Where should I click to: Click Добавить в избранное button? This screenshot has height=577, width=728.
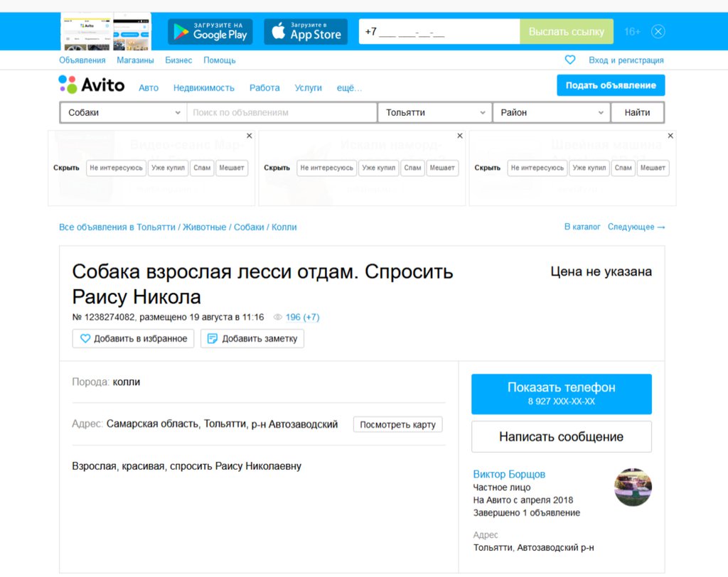(x=133, y=338)
